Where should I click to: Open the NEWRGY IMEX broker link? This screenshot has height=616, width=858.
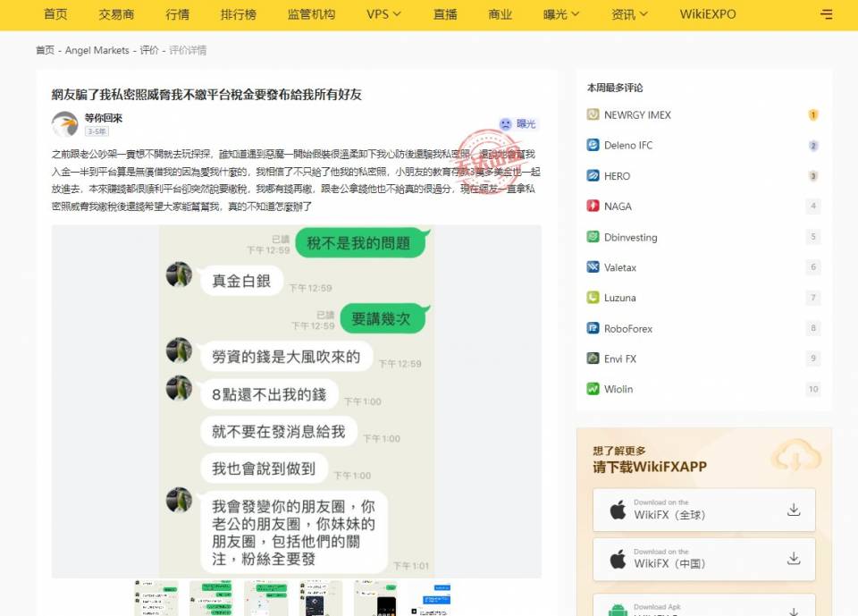pos(637,115)
